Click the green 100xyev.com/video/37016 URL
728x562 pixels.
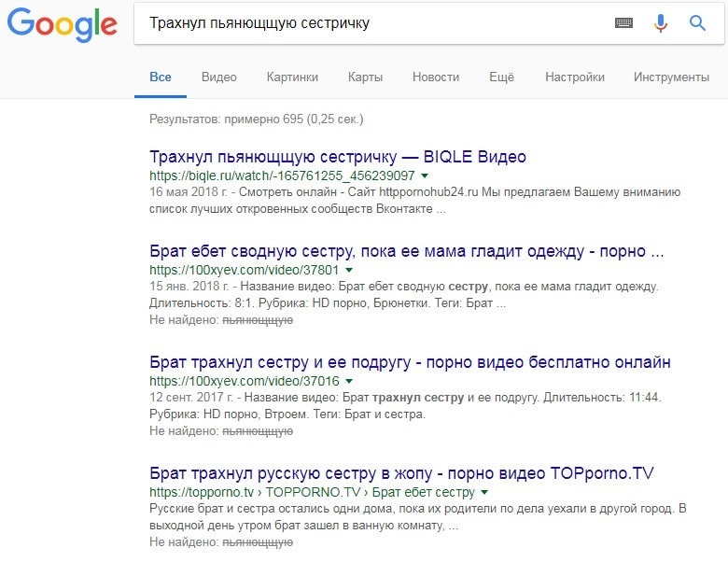tap(245, 381)
